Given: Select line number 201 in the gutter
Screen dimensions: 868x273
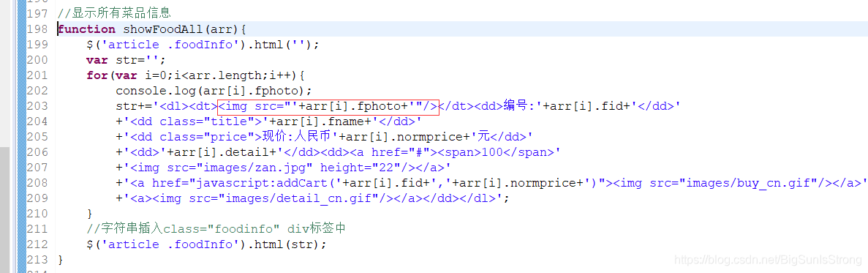Looking at the screenshot, I should 37,75.
